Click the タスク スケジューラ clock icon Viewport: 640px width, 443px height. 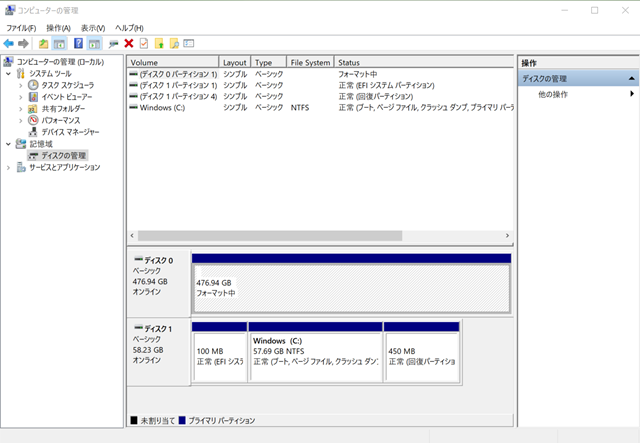(x=33, y=85)
